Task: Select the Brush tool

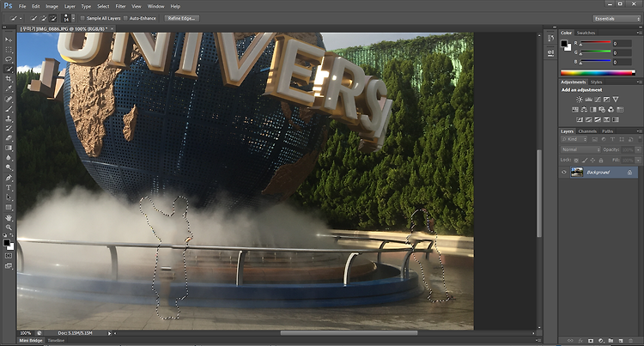Action: 9,109
